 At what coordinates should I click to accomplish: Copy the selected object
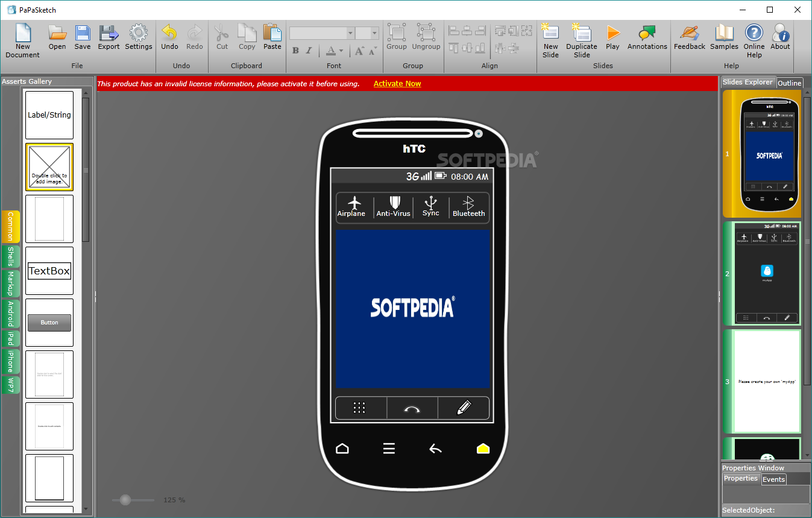point(247,37)
